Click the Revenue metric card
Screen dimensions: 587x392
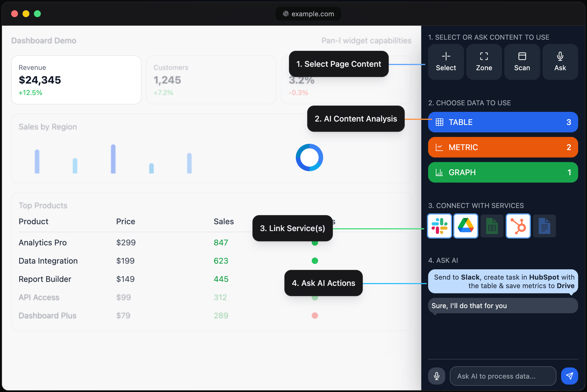[x=76, y=80]
